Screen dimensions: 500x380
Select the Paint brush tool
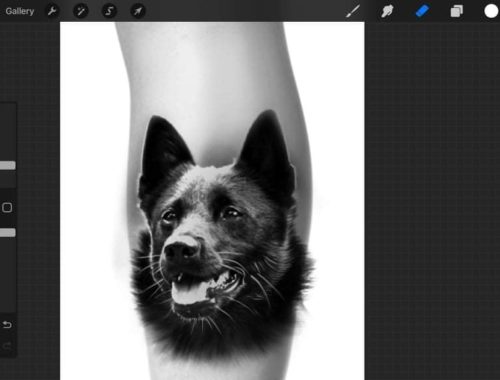tap(353, 11)
